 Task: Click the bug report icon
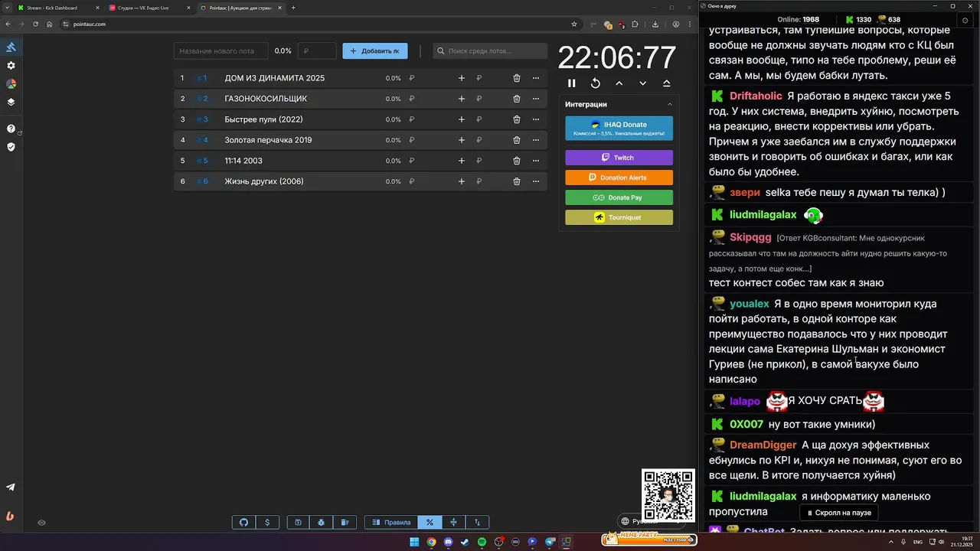(322, 523)
